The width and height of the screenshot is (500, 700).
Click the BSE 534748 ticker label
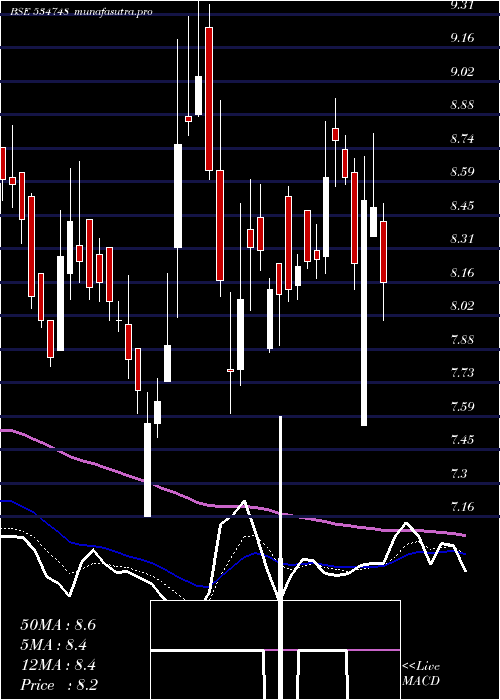pos(40,12)
